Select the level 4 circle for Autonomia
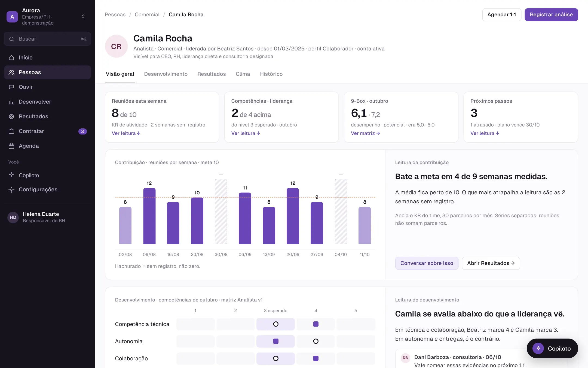The width and height of the screenshot is (588, 368). [316, 341]
